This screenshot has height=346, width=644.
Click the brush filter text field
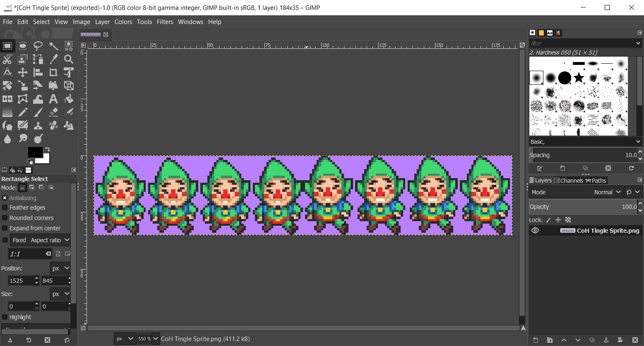click(582, 43)
